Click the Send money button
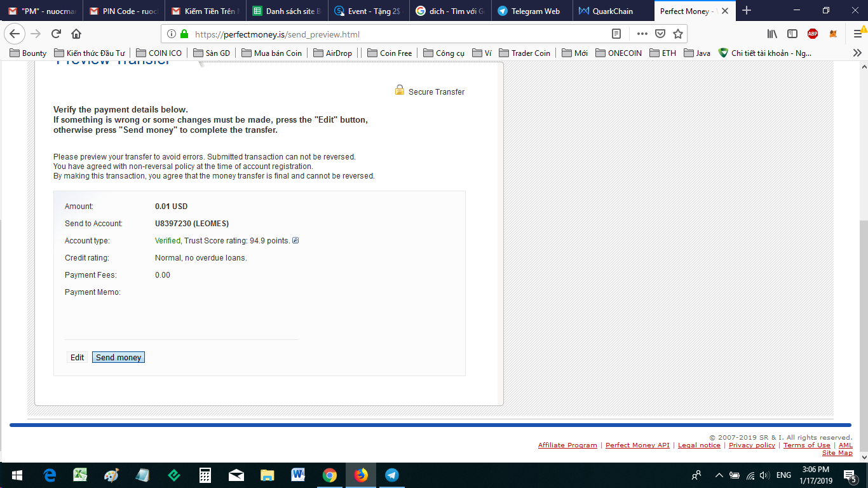The height and width of the screenshot is (488, 868). [119, 358]
